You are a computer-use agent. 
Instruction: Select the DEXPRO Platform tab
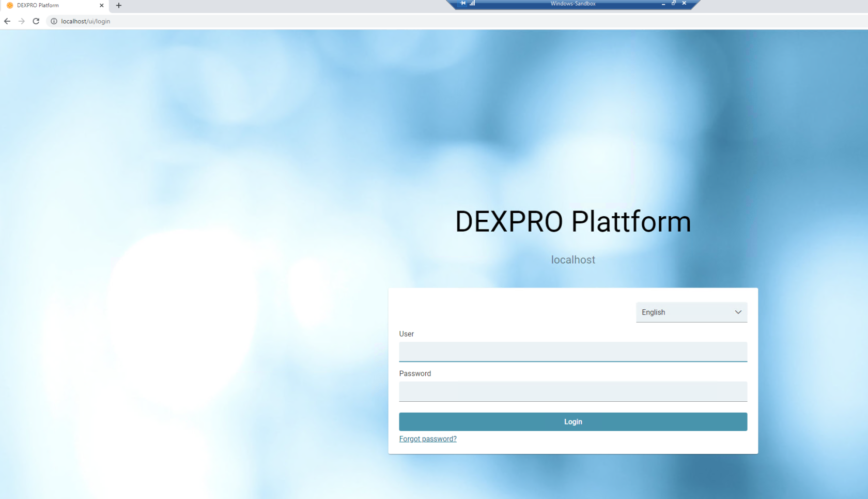coord(54,5)
